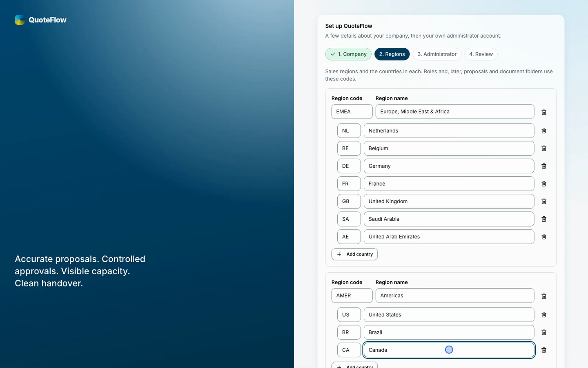588x368 pixels.
Task: Delete the Germany row using trash icon
Action: point(544,166)
